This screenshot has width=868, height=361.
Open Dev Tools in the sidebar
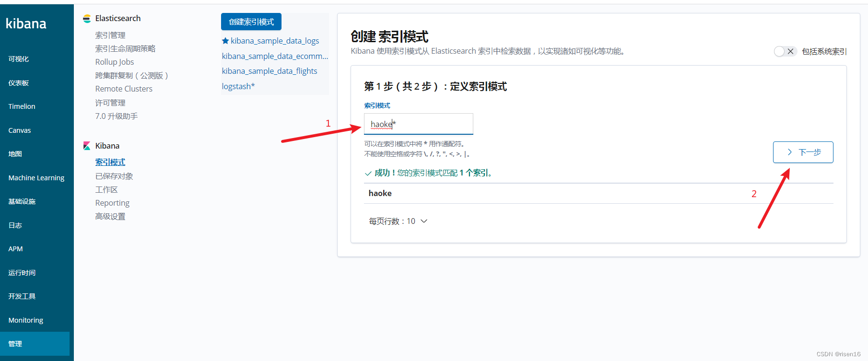[x=22, y=296]
